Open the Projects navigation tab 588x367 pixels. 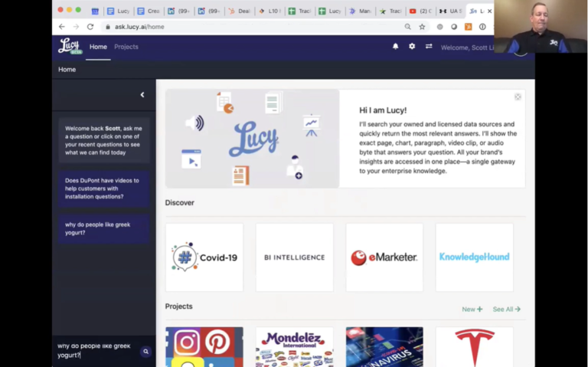pos(126,47)
